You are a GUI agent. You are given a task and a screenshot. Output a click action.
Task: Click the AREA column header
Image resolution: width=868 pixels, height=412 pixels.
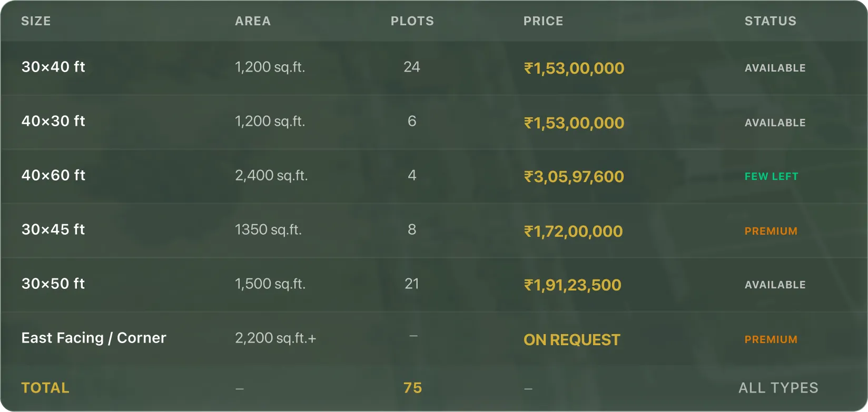pyautogui.click(x=253, y=21)
